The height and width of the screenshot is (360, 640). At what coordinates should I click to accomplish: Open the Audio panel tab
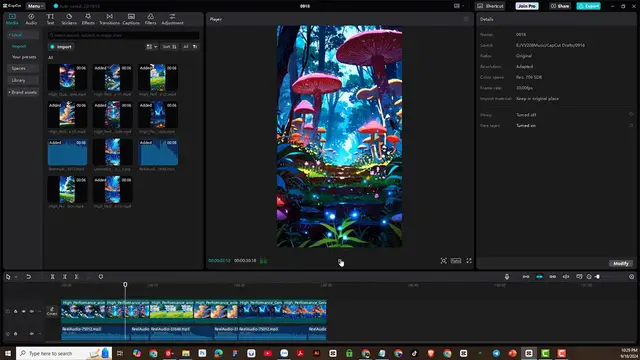31,19
